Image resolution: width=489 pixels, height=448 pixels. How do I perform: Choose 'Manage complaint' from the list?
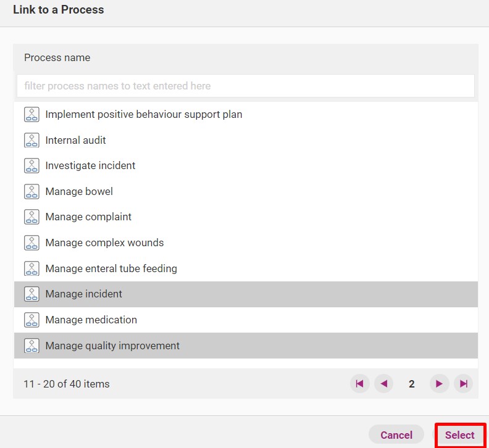coord(246,217)
